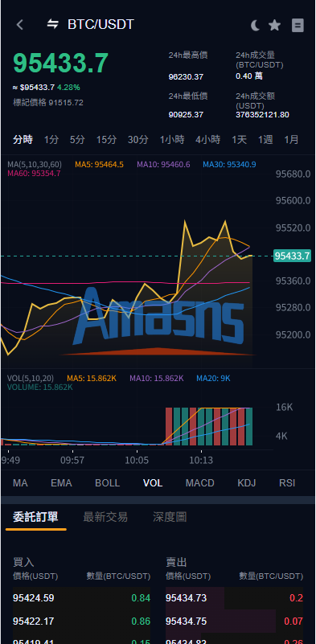Enable the EMA indicator
316x644 pixels.
coord(61,483)
